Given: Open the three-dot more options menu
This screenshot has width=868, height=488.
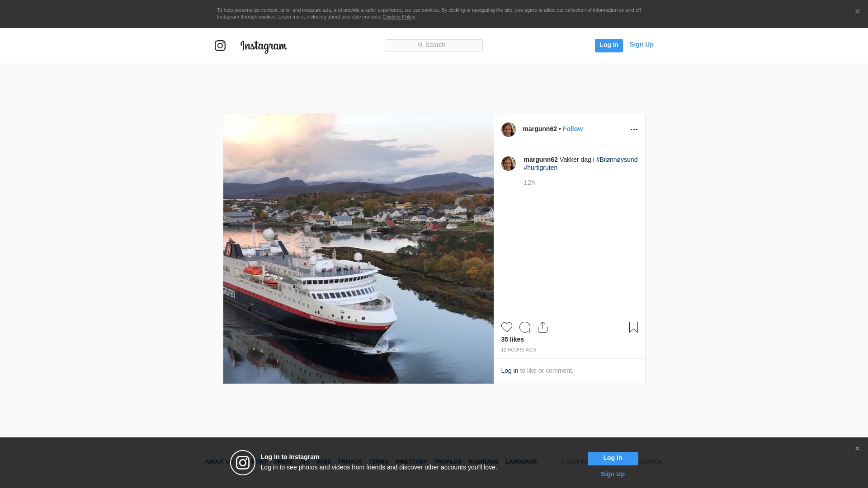Looking at the screenshot, I should tap(633, 130).
